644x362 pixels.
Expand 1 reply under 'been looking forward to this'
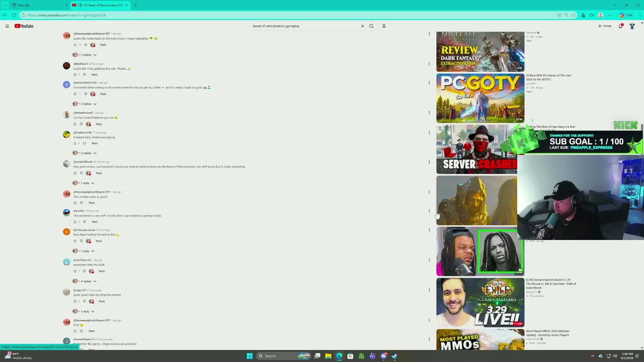(x=84, y=251)
